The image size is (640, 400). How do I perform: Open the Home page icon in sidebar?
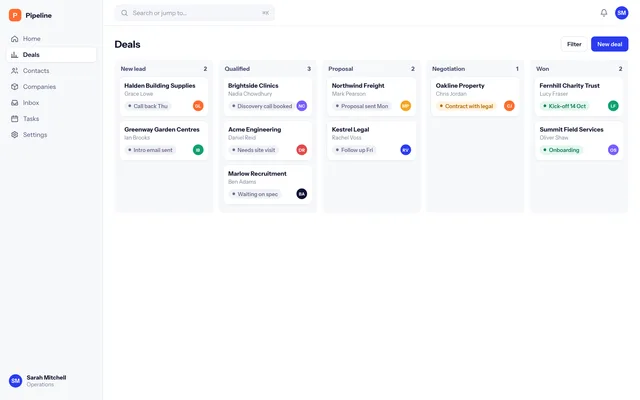pyautogui.click(x=15, y=39)
